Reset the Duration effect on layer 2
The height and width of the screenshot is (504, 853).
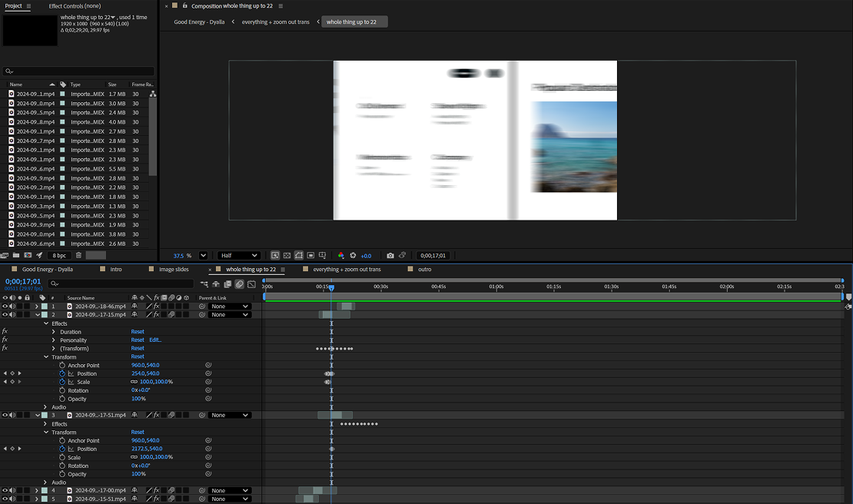pyautogui.click(x=138, y=332)
